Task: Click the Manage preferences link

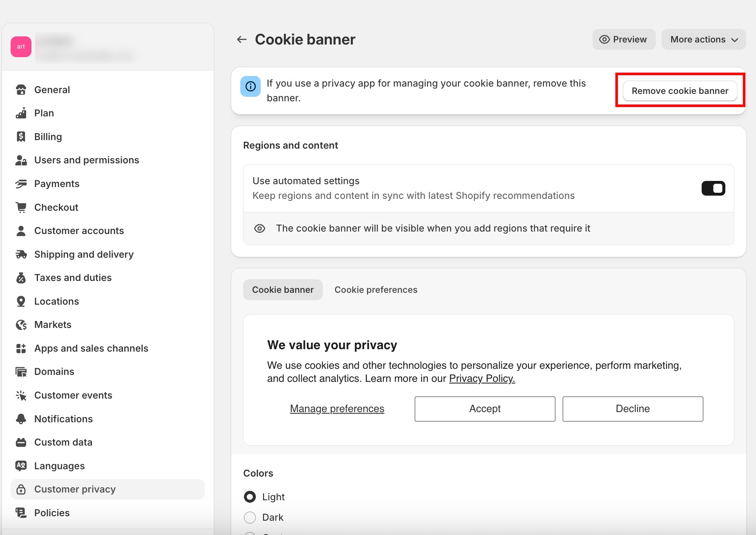Action: [337, 409]
